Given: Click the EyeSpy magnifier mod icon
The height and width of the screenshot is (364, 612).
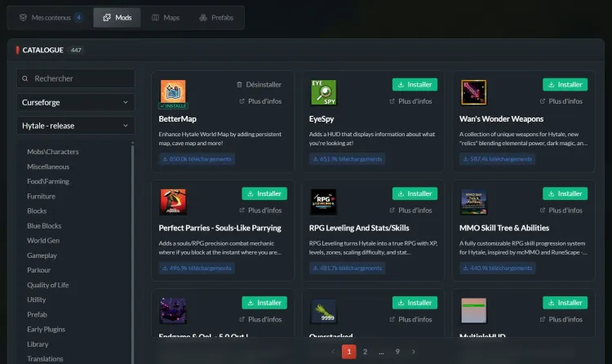Looking at the screenshot, I should [x=323, y=92].
